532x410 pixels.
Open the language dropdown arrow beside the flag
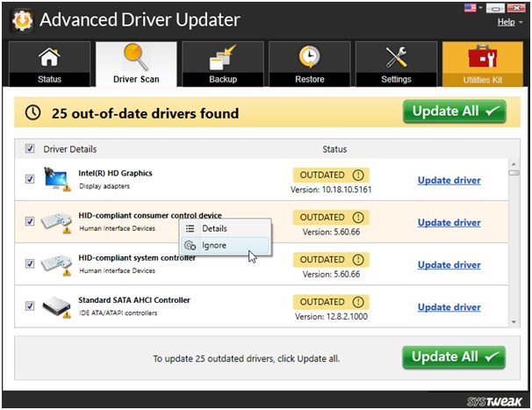480,8
